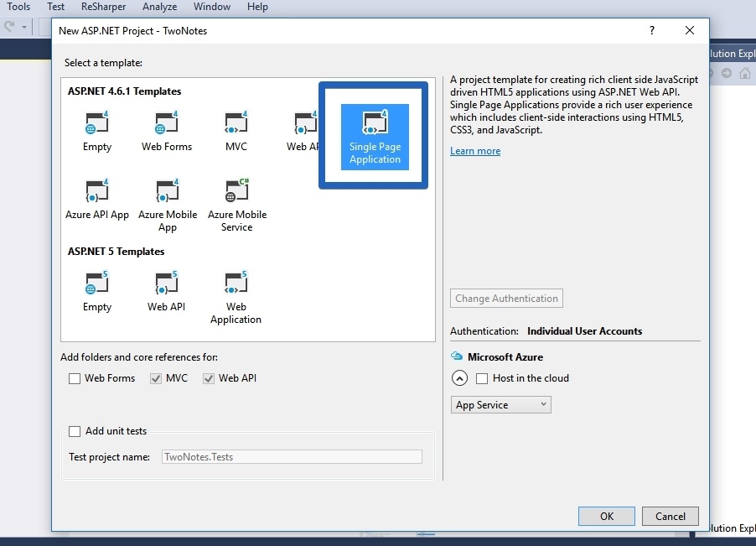Click the redo arrow in Visual Studio toolbar
756x546 pixels.
tap(9, 25)
